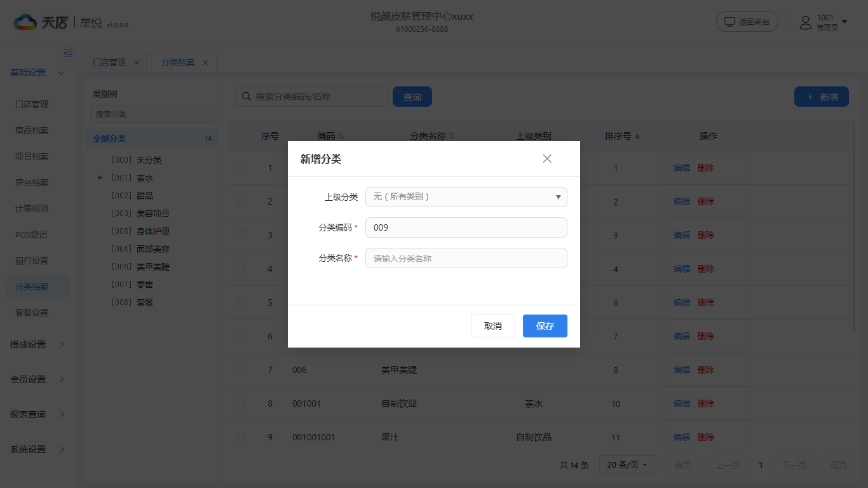Check the row 1 checkbox

(241, 168)
